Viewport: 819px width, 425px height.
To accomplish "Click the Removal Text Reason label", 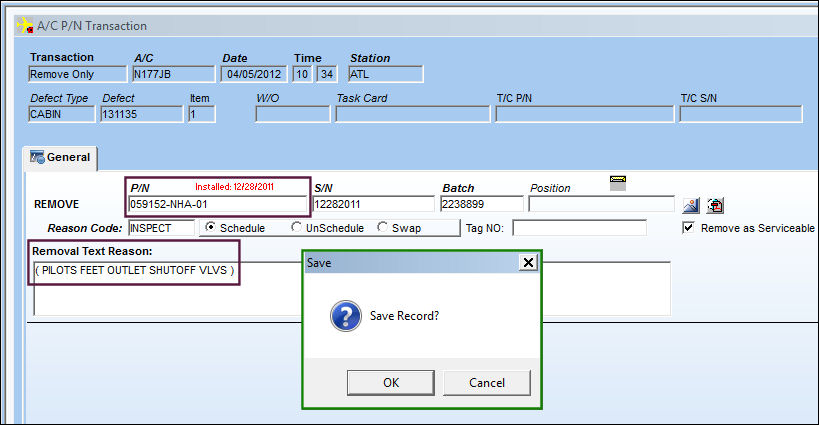I will pos(92,251).
